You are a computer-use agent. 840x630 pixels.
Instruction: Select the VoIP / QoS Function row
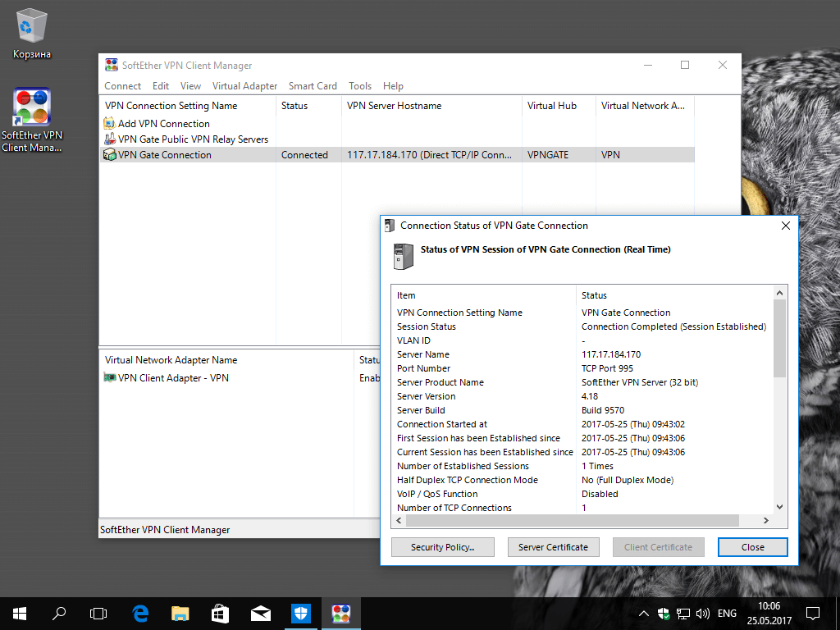pyautogui.click(x=582, y=494)
